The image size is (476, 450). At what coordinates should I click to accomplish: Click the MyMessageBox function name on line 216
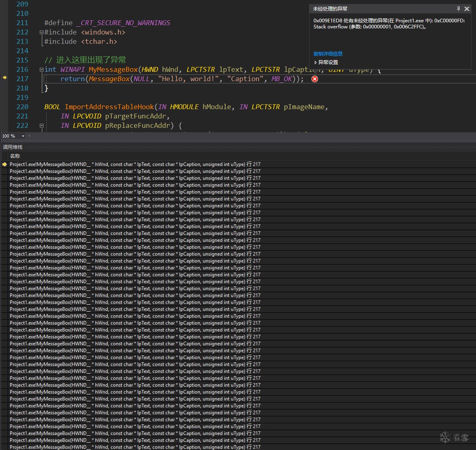click(x=113, y=69)
